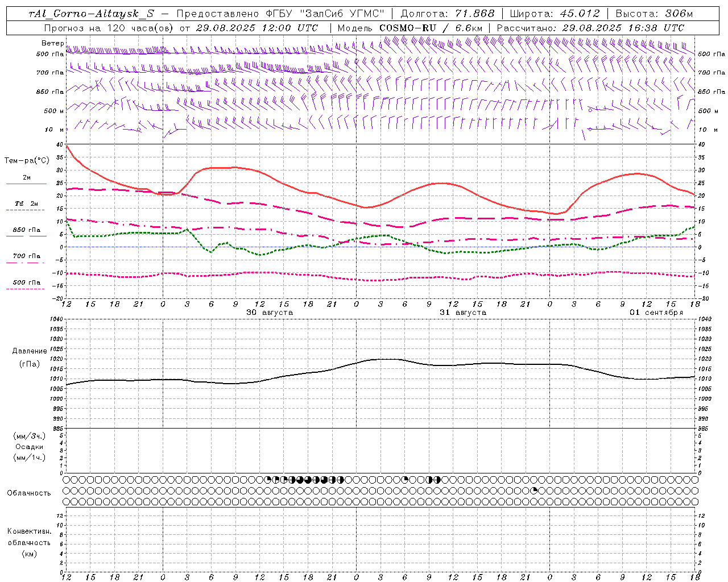Click the forecast start 29.08.2025 12:00 UTC

[257, 28]
